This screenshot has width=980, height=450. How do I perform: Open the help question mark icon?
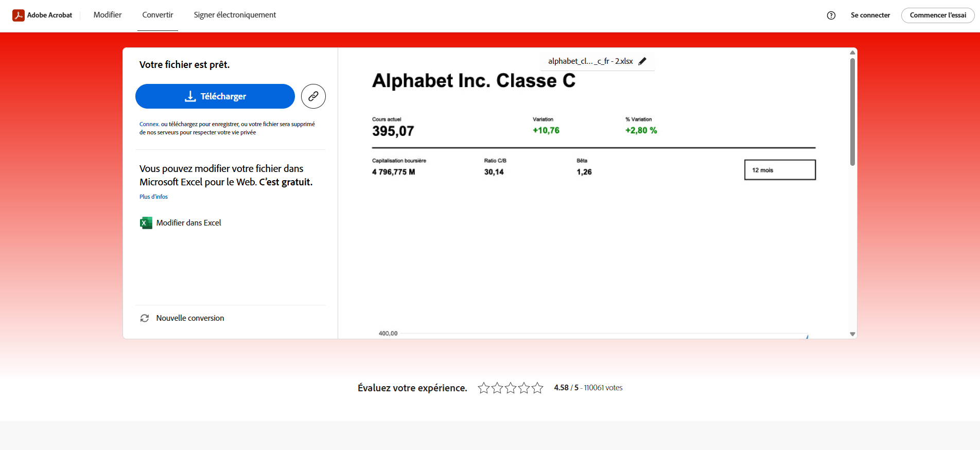tap(831, 15)
